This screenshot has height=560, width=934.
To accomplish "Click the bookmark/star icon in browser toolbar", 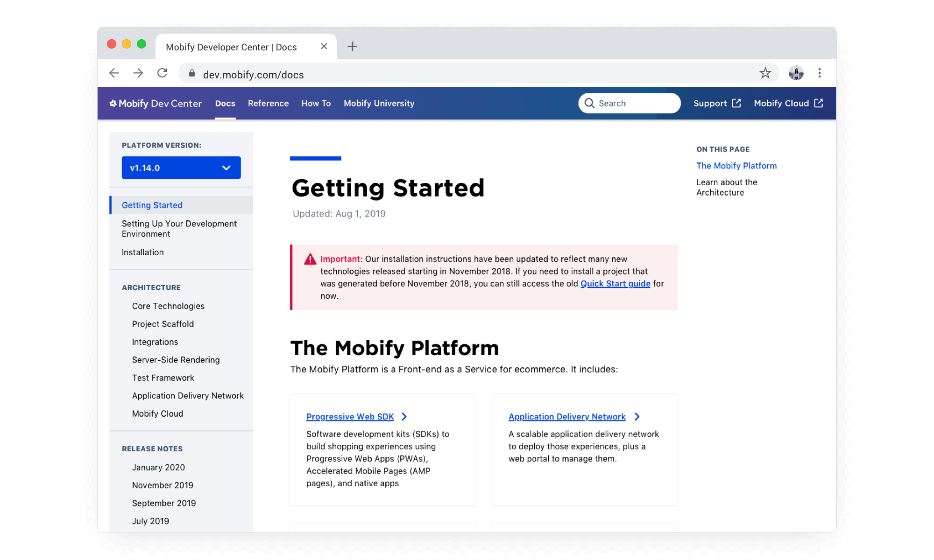I will 766,73.
